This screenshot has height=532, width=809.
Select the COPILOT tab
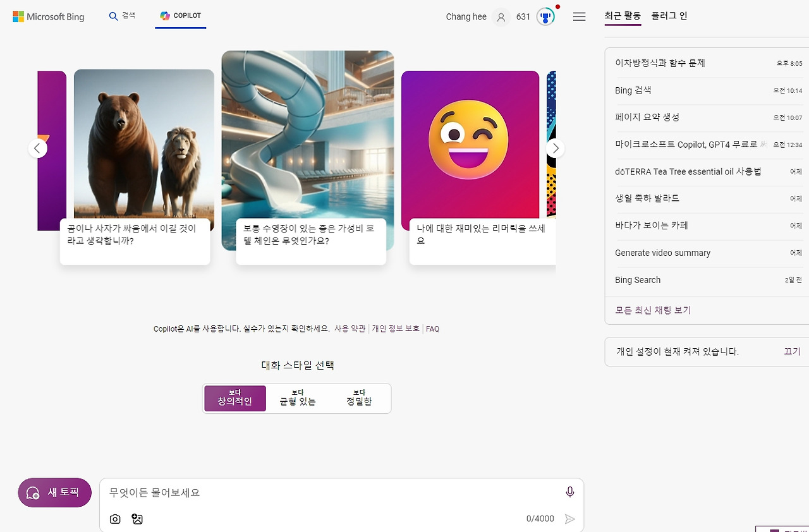[181, 16]
